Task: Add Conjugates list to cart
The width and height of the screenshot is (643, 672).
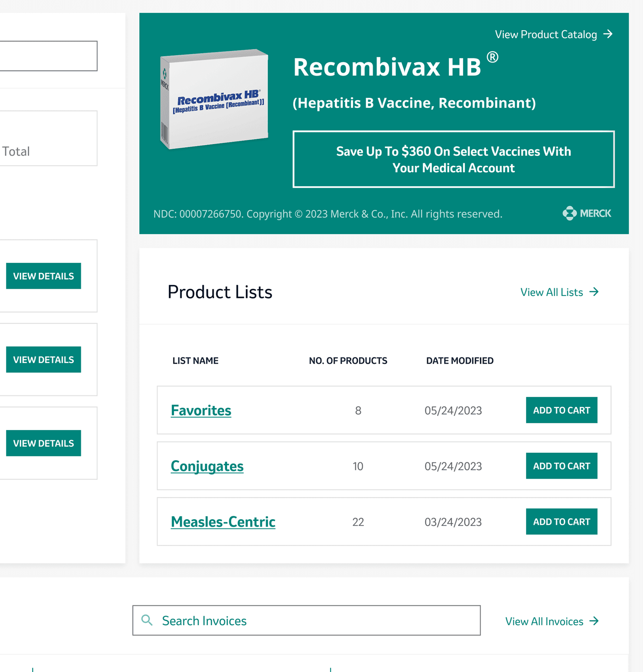Action: tap(561, 466)
